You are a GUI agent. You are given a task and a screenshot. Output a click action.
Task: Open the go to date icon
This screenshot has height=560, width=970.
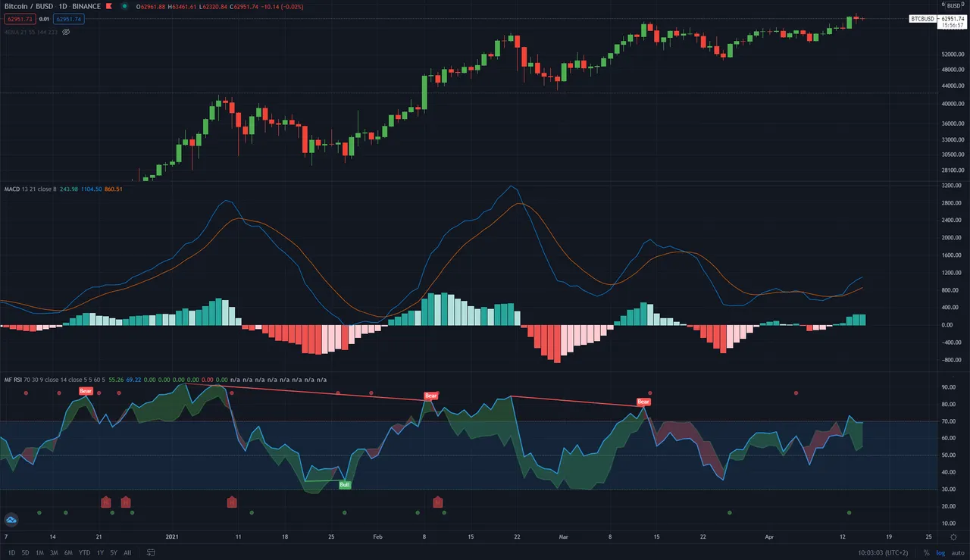149,552
